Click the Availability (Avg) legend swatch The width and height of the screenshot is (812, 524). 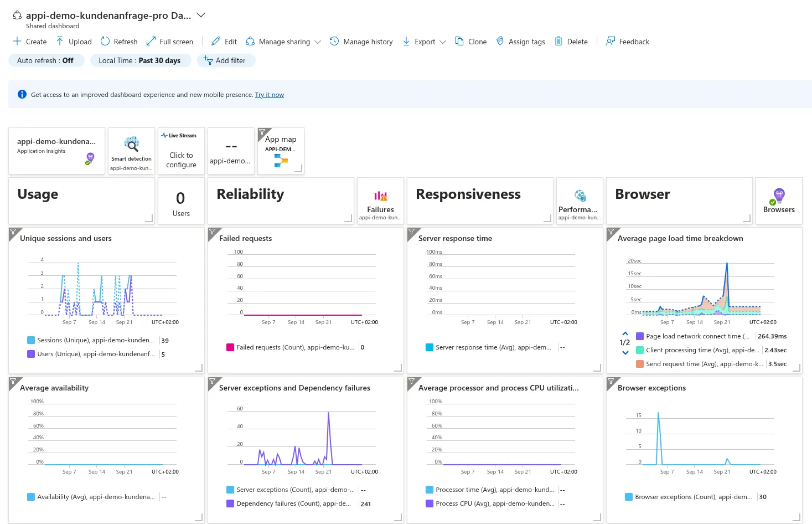coord(31,497)
